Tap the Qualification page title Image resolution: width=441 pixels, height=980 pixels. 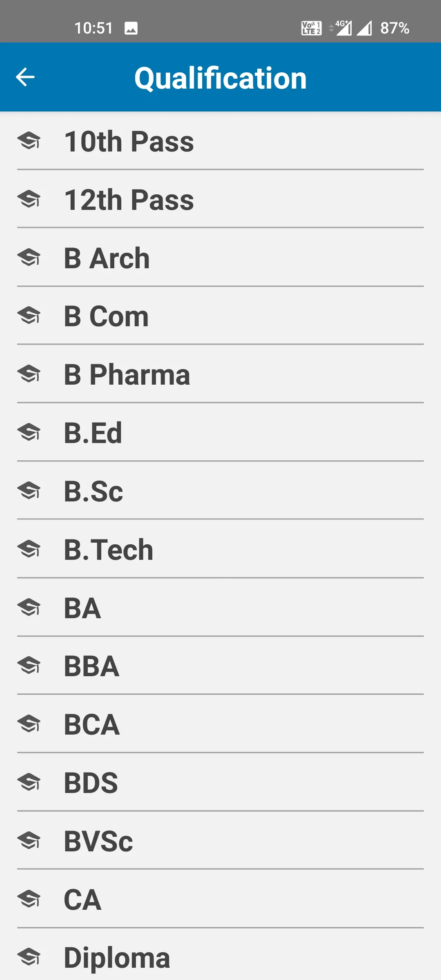[220, 78]
